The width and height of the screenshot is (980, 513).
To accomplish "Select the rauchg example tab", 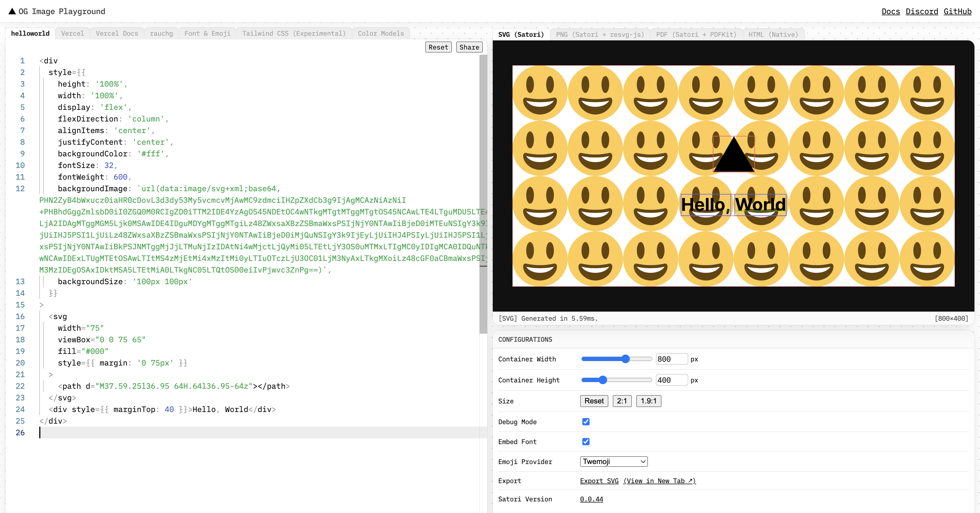I will [161, 33].
